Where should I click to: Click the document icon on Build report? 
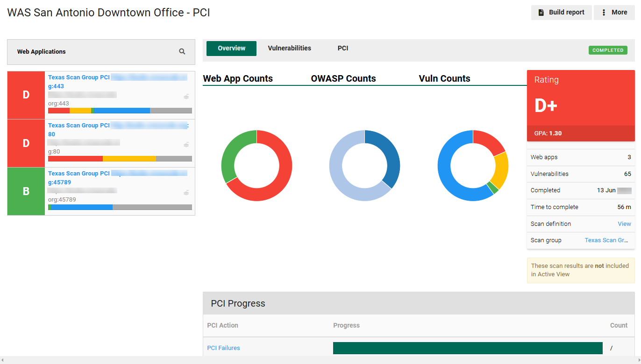(x=541, y=13)
